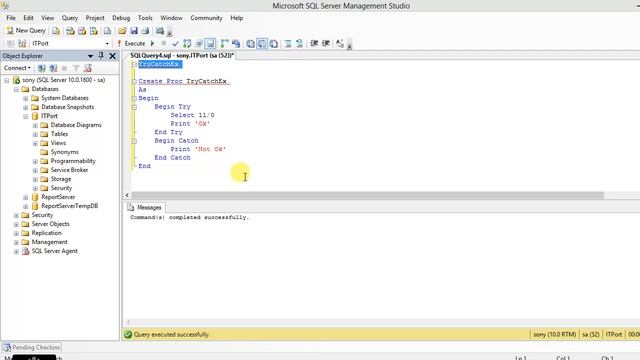Open the Object Explorer window position menu
Screen dimensions: 640x360
(90, 56)
